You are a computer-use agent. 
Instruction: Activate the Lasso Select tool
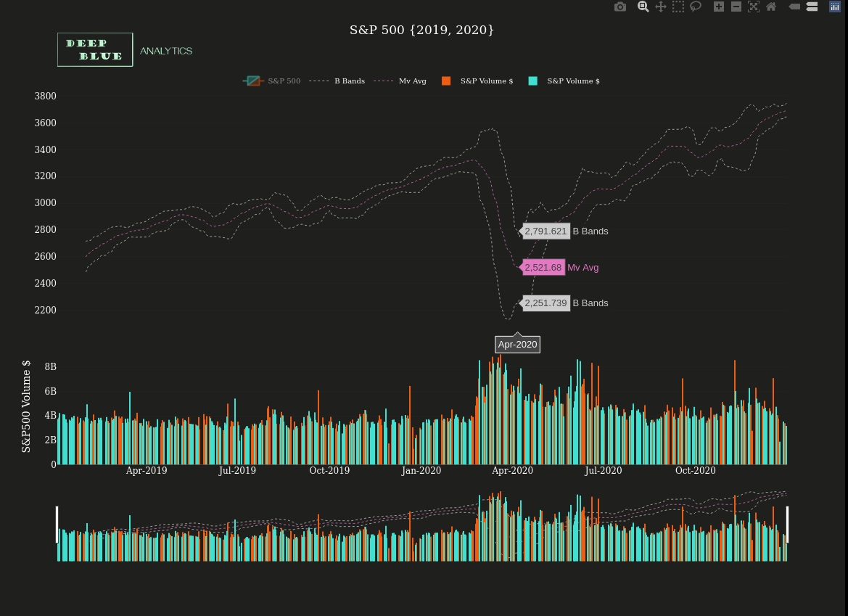696,7
